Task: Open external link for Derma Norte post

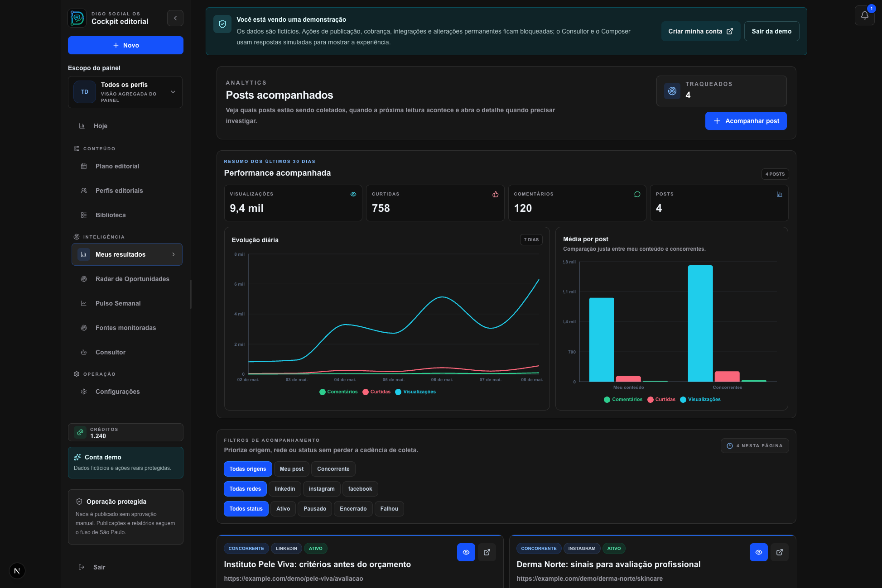Action: pos(780,552)
